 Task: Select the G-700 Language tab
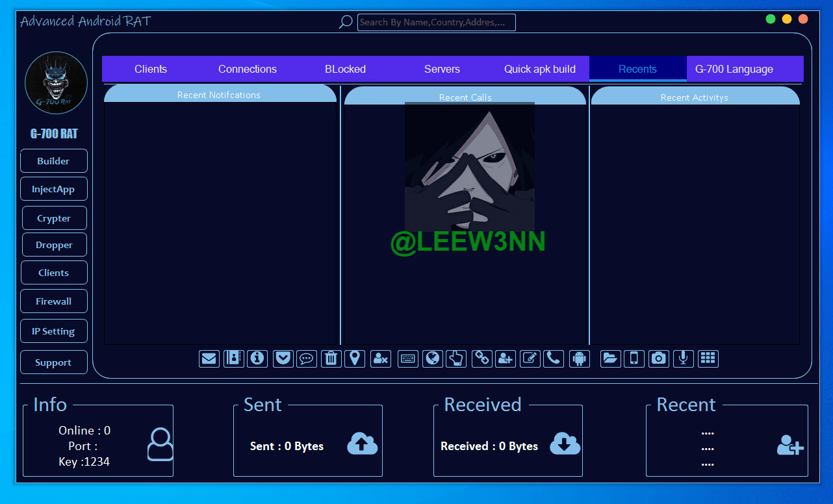734,69
